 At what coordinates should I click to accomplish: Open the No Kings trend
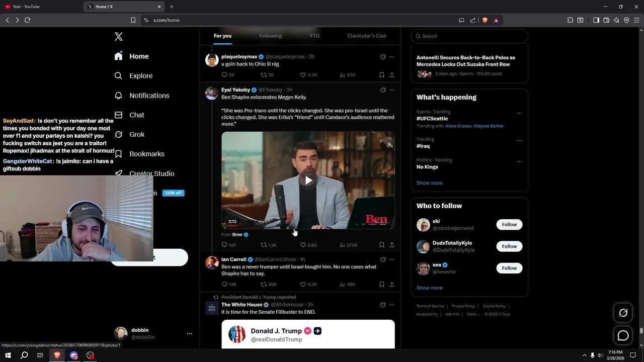pyautogui.click(x=427, y=167)
